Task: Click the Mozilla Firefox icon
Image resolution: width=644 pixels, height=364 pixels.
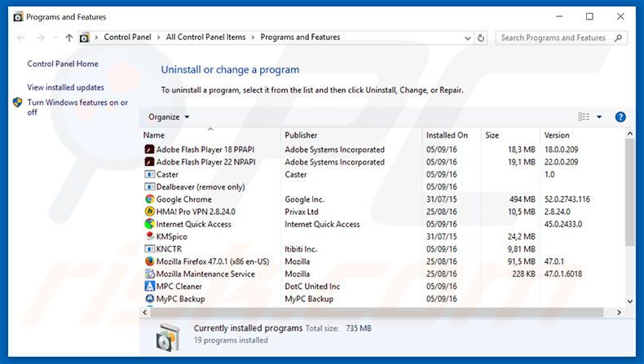Action: pyautogui.click(x=149, y=261)
